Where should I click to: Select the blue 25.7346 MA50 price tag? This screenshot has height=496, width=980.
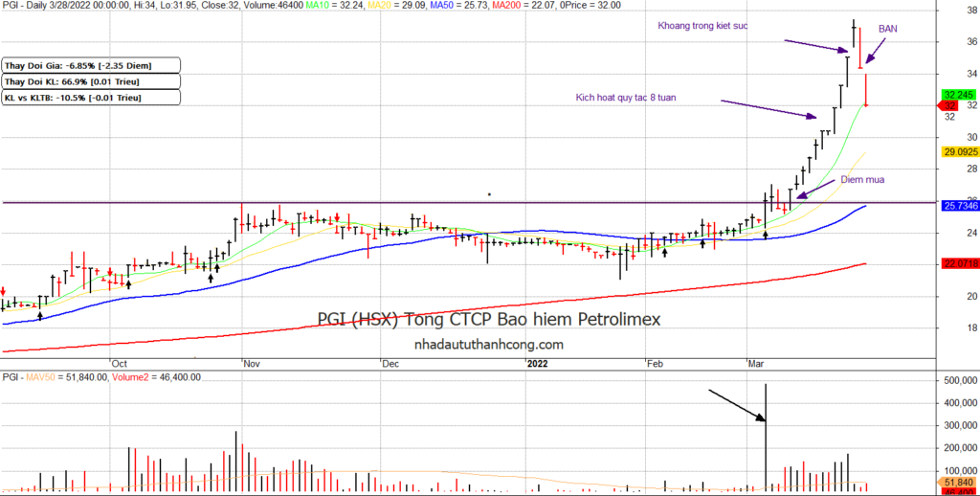[957, 206]
